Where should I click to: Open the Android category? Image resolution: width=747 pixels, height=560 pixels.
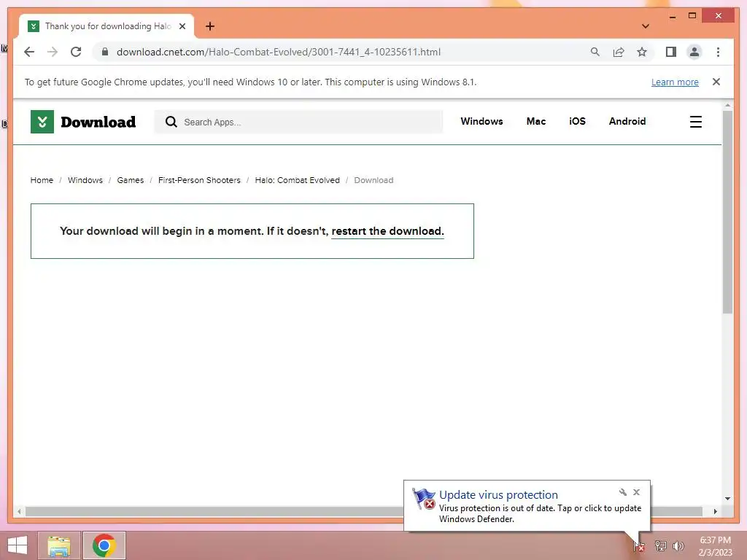tap(627, 122)
